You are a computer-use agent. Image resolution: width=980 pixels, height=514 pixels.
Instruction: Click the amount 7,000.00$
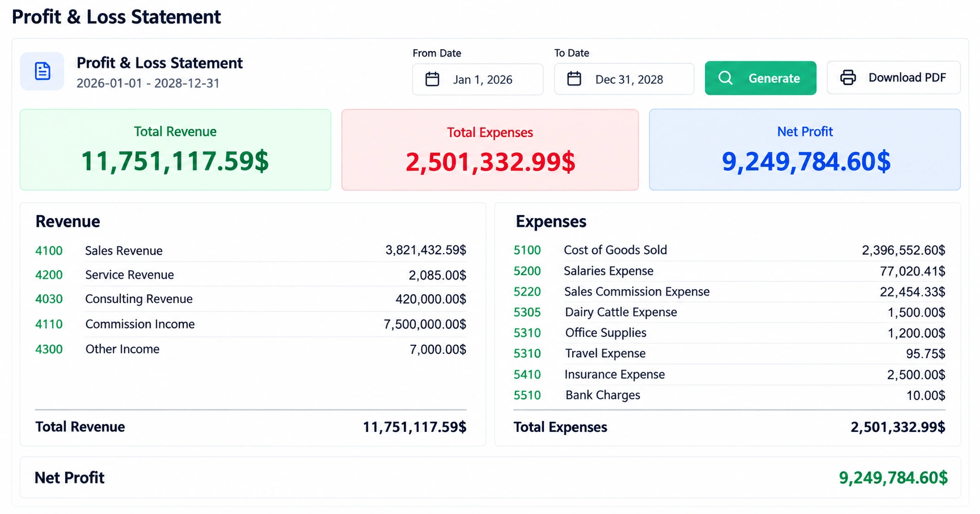438,349
